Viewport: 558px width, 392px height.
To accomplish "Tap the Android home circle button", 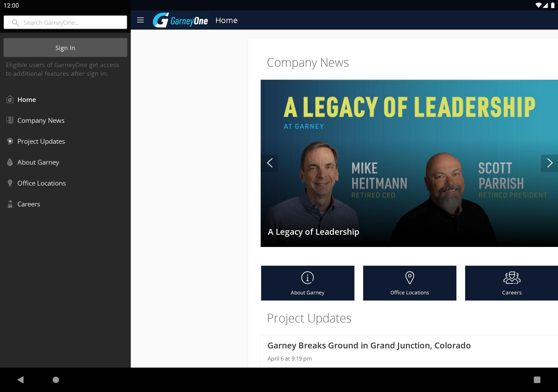I will point(56,380).
